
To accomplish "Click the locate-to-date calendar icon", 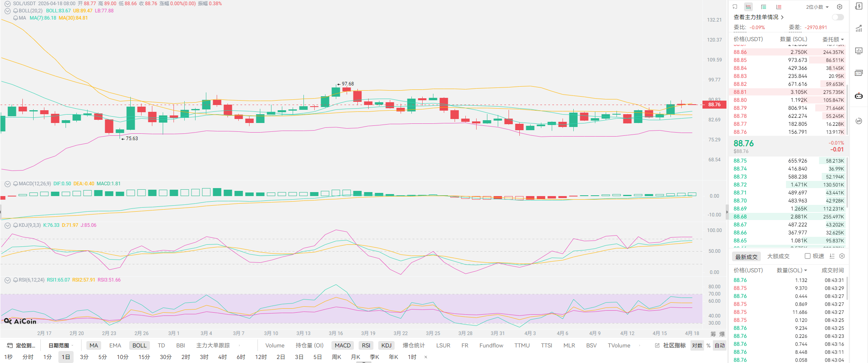I will point(10,345).
